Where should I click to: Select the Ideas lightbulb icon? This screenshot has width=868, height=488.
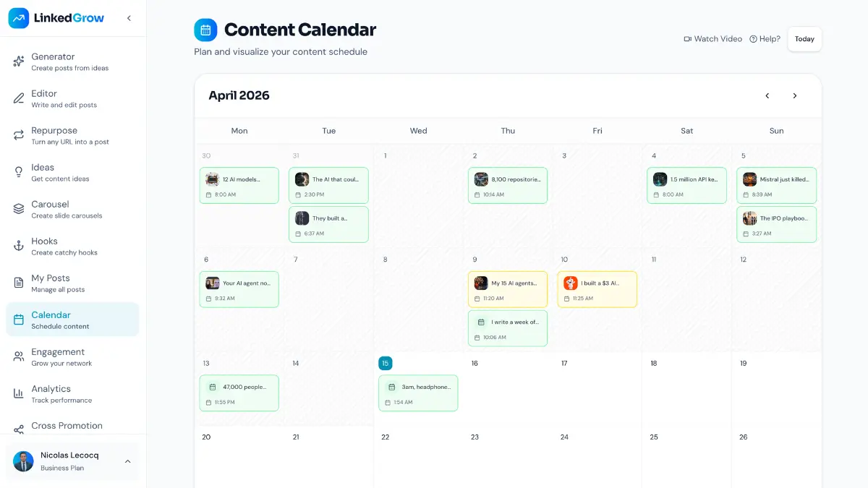(x=17, y=172)
